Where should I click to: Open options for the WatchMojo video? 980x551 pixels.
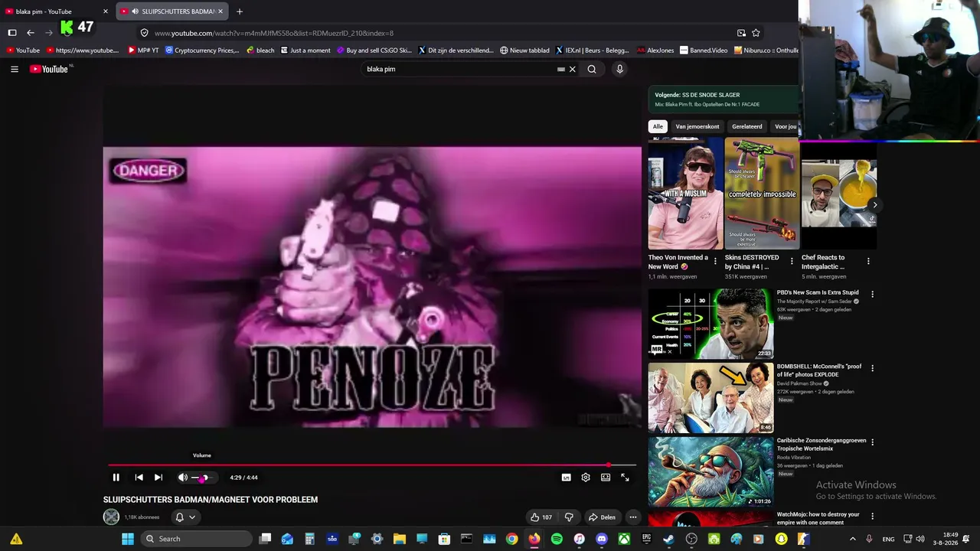point(872,516)
